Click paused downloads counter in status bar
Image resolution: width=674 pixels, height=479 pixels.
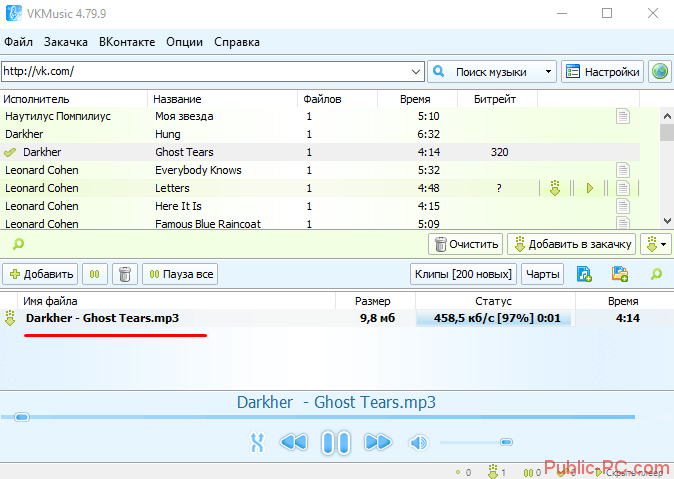coord(532,473)
